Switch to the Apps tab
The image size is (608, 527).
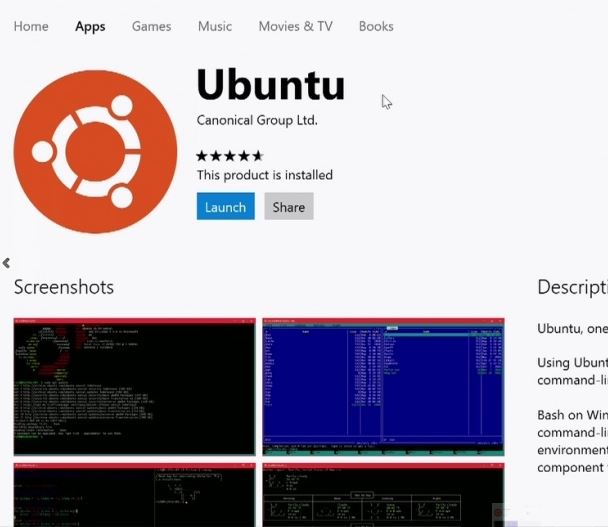click(x=90, y=27)
